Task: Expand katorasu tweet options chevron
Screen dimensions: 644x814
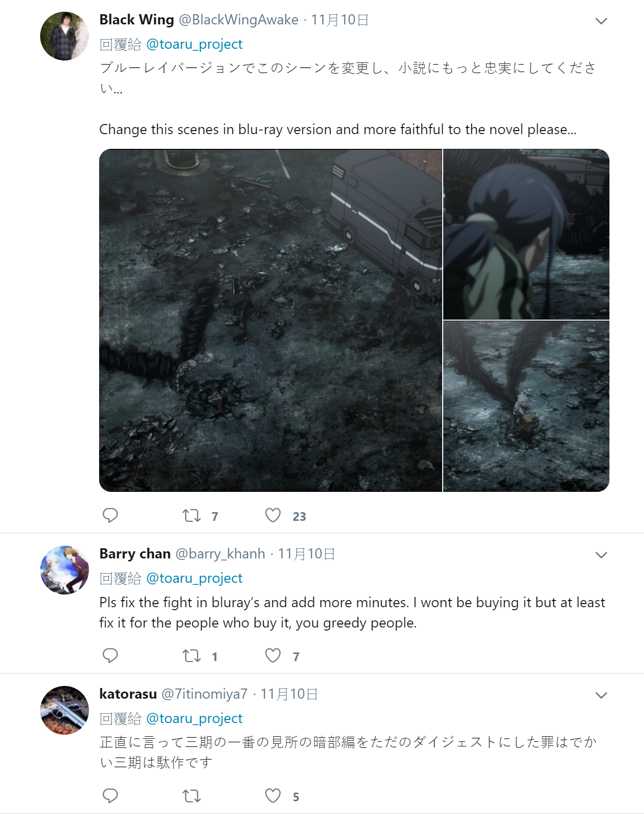Action: point(601,695)
